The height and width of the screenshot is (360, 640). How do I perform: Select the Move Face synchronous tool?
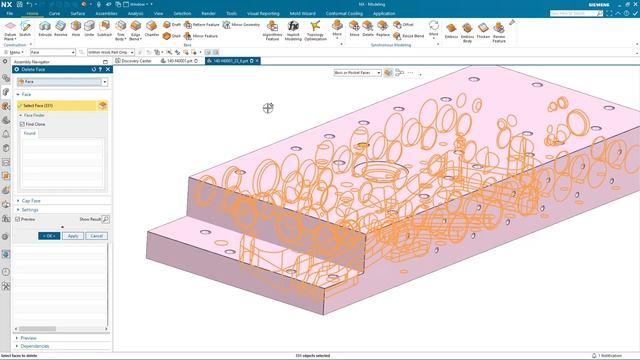tap(354, 29)
